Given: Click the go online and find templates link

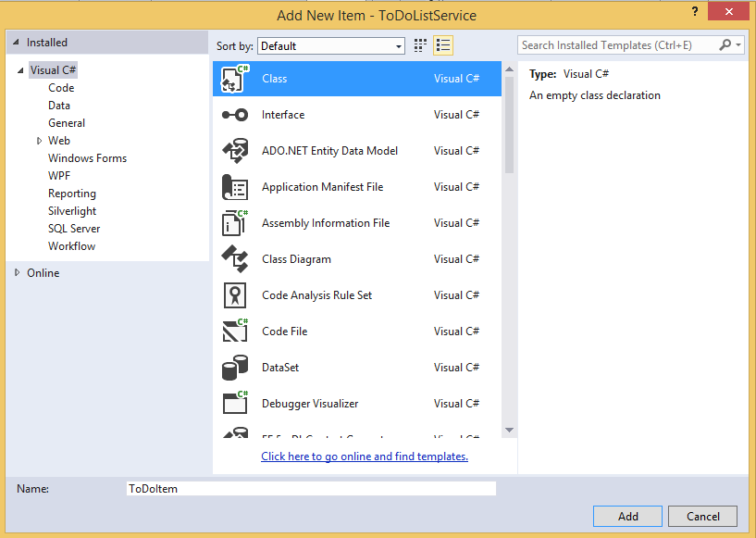Looking at the screenshot, I should point(365,457).
